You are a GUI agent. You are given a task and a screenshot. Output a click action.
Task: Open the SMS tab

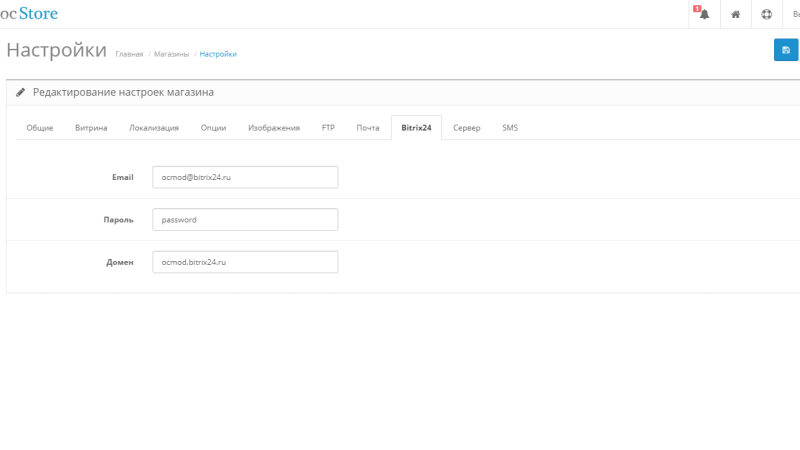(510, 128)
